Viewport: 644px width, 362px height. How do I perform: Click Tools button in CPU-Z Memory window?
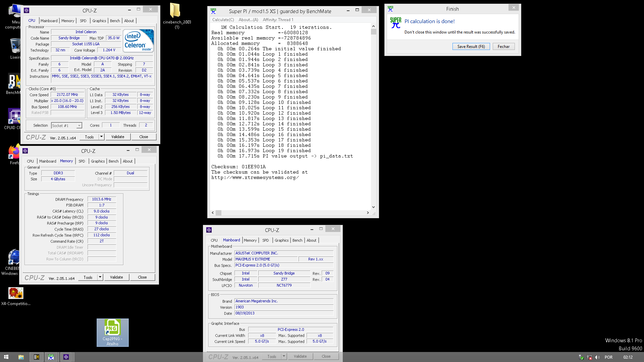(88, 277)
